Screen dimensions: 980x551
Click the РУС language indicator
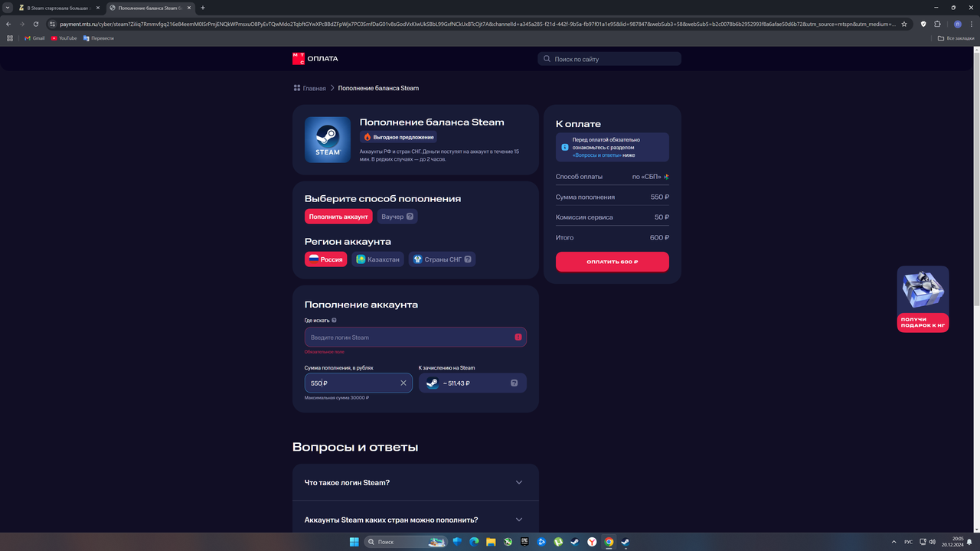[x=908, y=542]
